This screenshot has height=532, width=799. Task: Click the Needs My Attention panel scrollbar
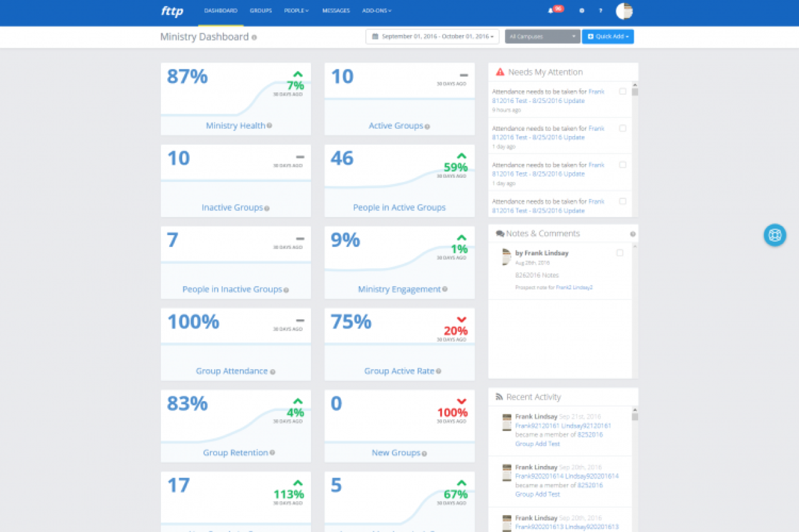(x=635, y=149)
